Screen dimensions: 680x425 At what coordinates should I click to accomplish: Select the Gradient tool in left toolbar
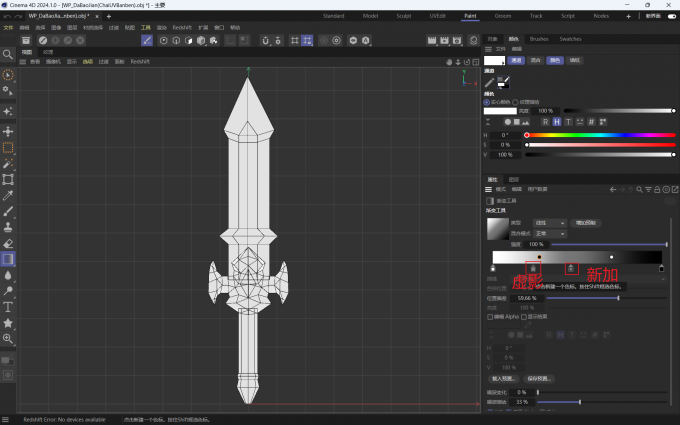[x=8, y=259]
